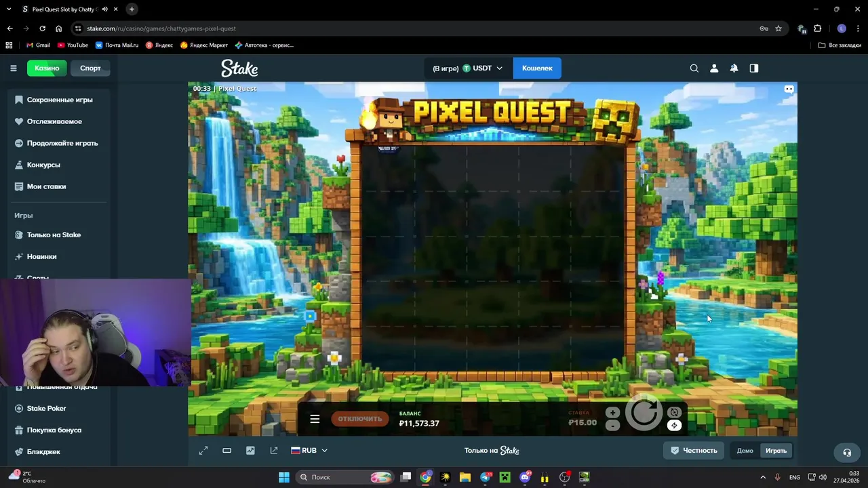The width and height of the screenshot is (868, 488).
Task: Click the Кошелек wallet button
Action: [x=537, y=68]
